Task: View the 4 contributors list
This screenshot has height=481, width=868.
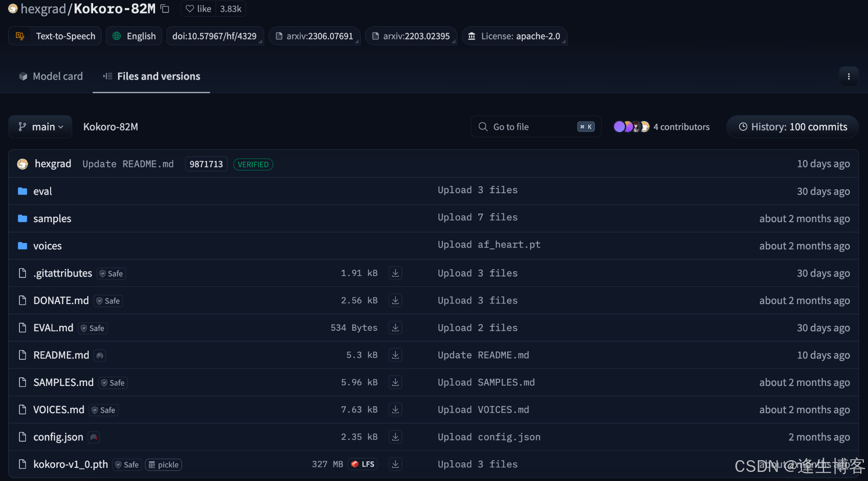Action: pos(661,127)
